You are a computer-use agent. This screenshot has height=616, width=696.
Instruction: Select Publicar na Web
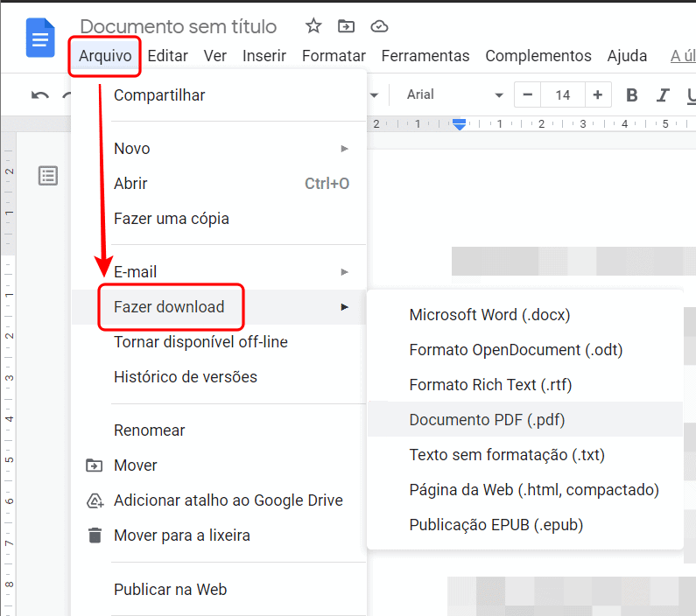click(x=219, y=590)
